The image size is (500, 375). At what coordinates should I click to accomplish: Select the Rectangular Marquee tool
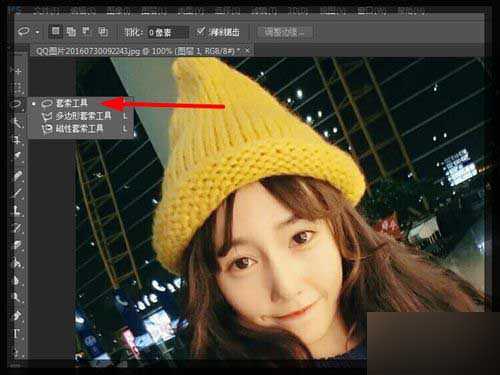(x=17, y=88)
